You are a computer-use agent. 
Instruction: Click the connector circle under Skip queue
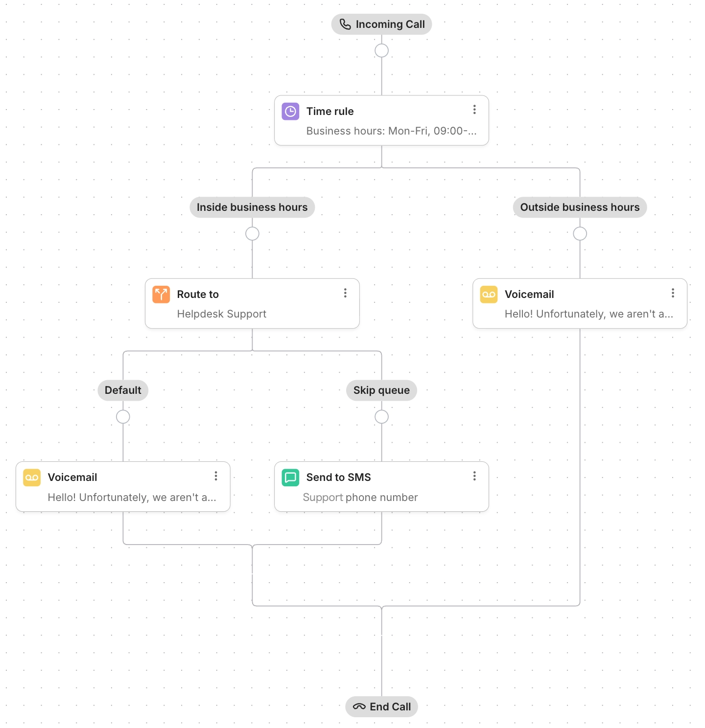coord(381,417)
